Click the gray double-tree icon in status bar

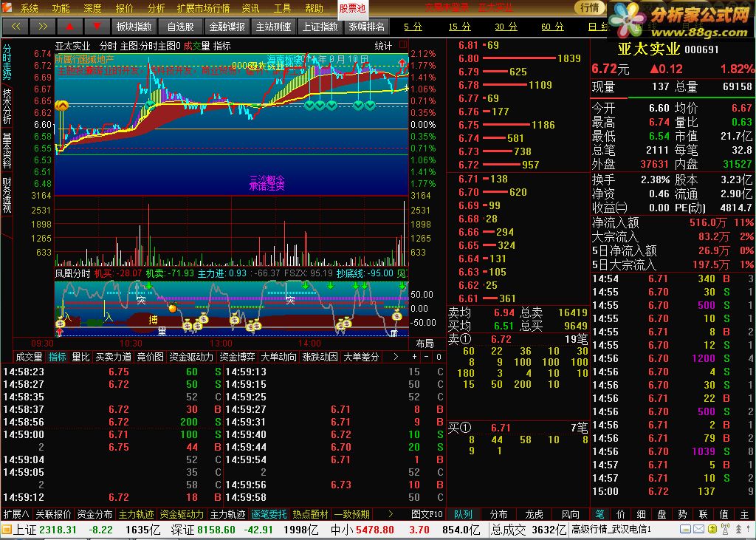click(738, 529)
